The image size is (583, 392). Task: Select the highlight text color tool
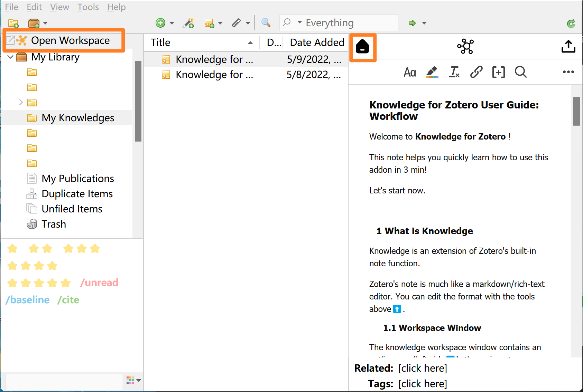[x=432, y=72]
